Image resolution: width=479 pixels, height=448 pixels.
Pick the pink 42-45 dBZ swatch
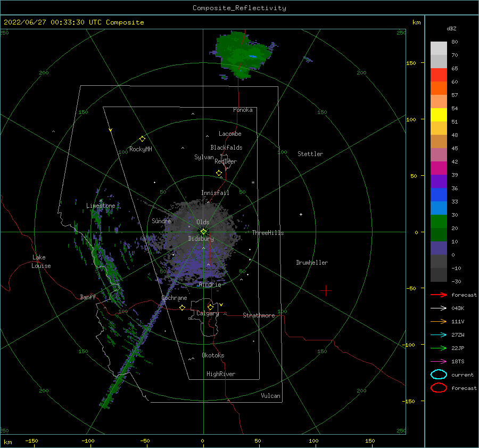439,154
